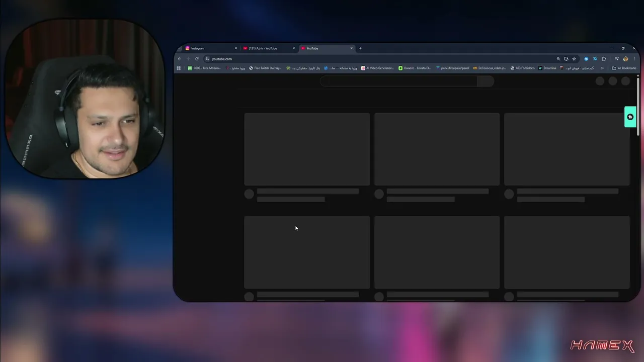Viewport: 644px width, 362px height.
Task: Open the panel.fireops.io/panel bookmark
Action: click(x=453, y=68)
